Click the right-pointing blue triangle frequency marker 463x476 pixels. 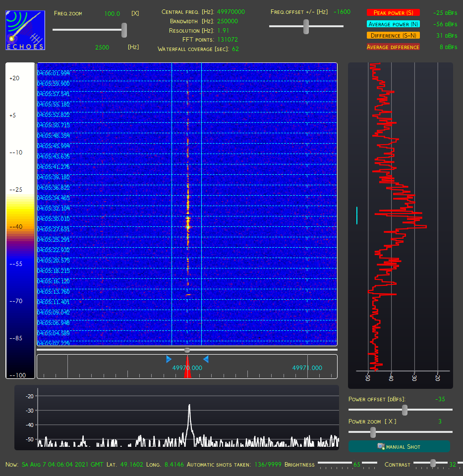pyautogui.click(x=169, y=359)
